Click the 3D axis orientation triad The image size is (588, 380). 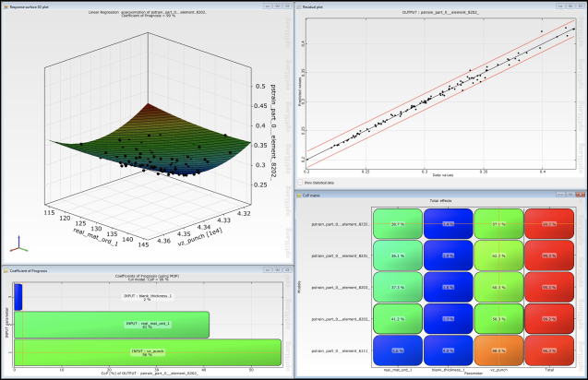coord(18,244)
